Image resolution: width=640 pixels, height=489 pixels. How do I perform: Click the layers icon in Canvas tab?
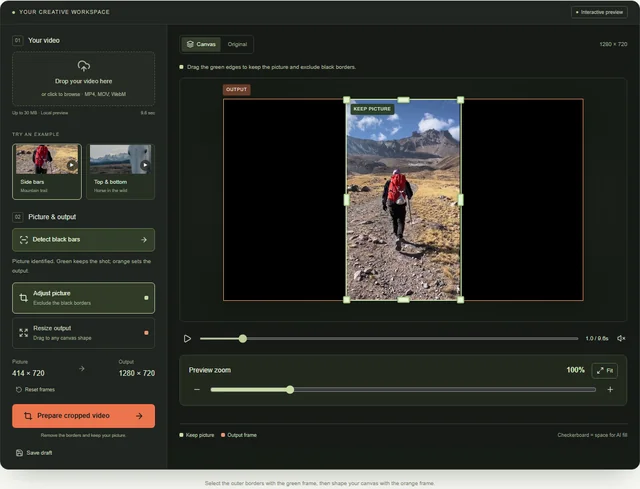[190, 44]
